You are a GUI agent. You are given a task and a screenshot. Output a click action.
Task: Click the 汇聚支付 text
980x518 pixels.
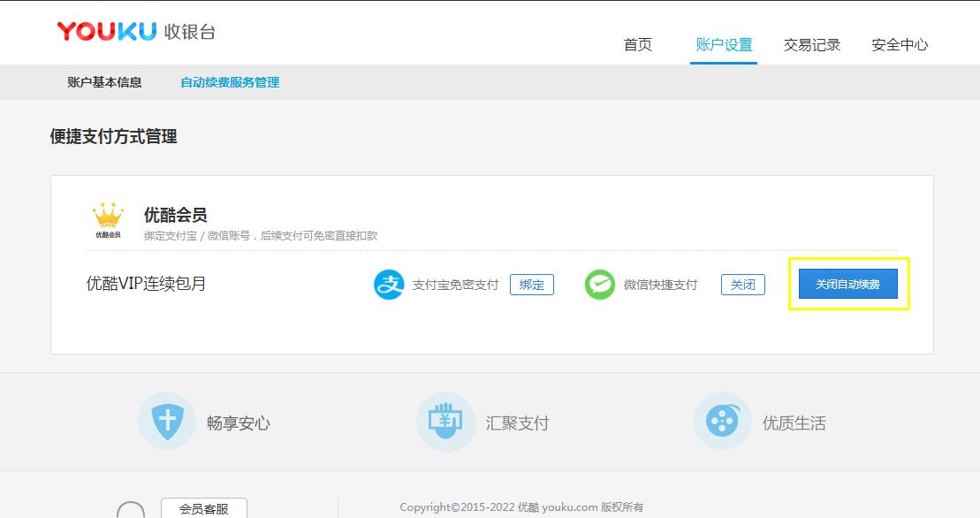pyautogui.click(x=517, y=423)
